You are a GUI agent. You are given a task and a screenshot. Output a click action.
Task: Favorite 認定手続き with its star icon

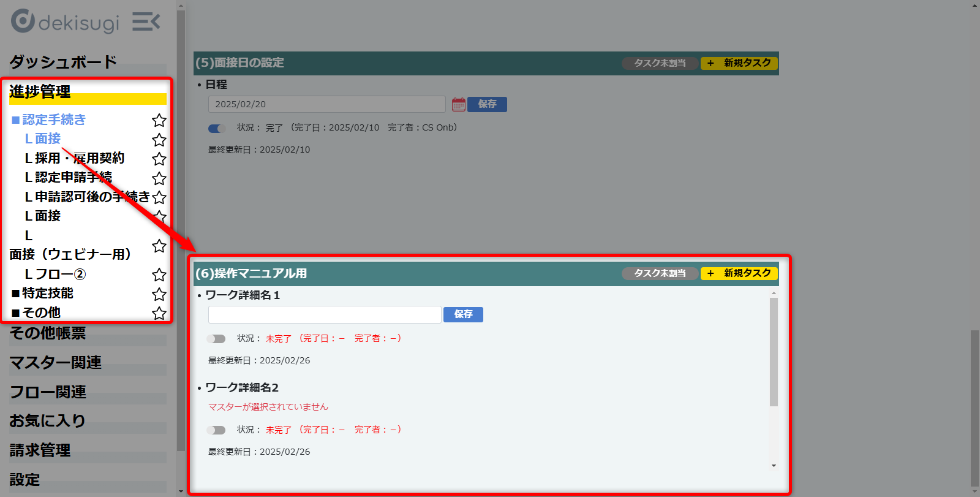point(159,120)
